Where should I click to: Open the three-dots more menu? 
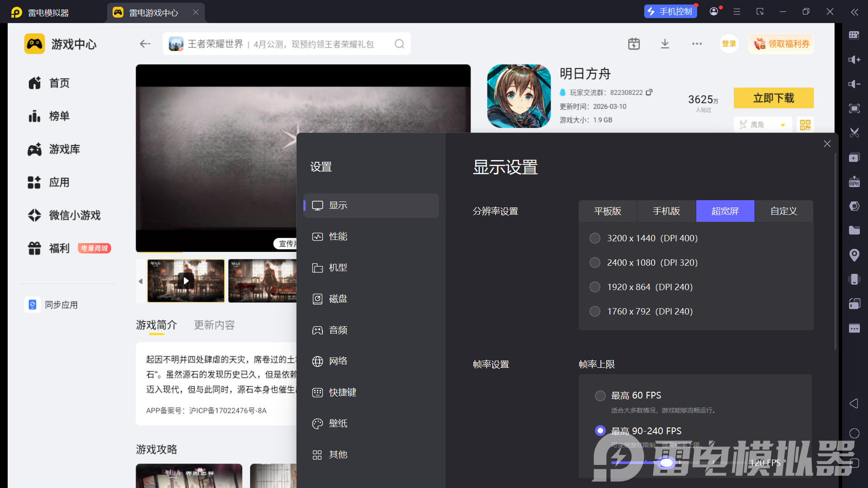click(697, 44)
